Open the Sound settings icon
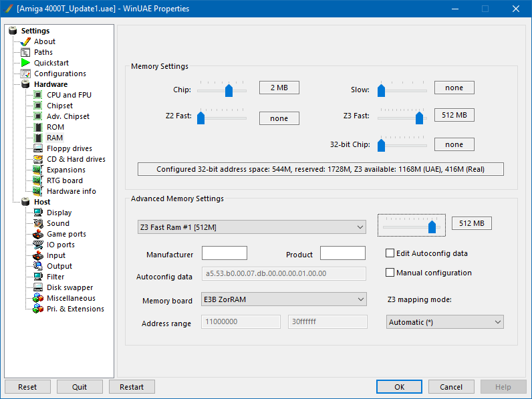Viewport: 532px width, 399px height. 38,223
